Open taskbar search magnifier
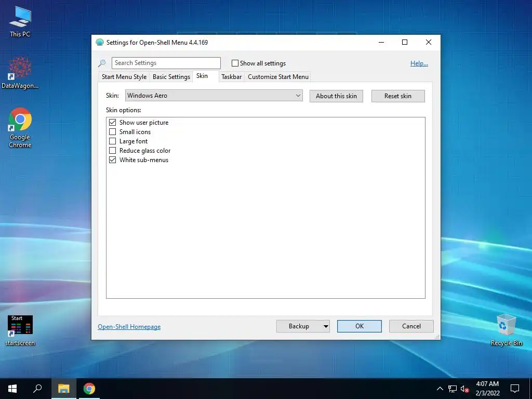The image size is (532, 399). (37, 389)
